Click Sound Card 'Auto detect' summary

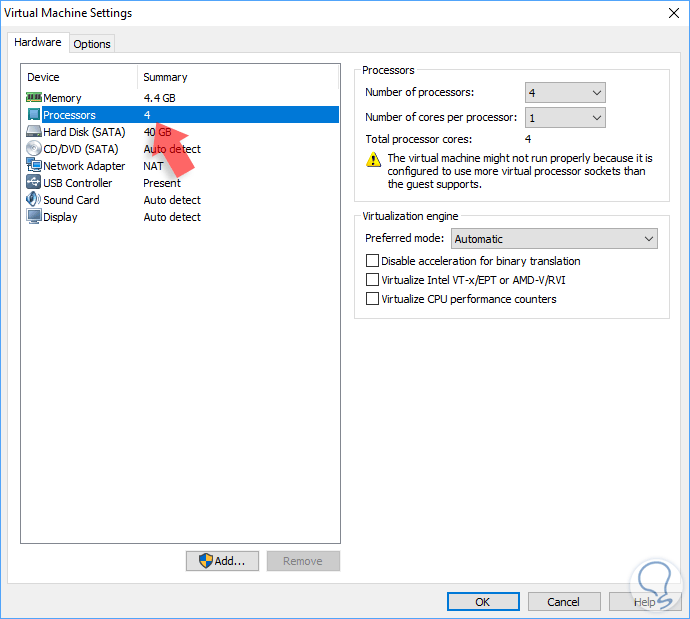[x=172, y=200]
